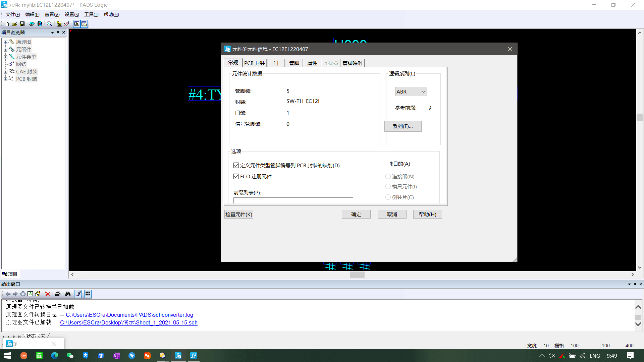Save the part with floppy disk icon
The image size is (644, 362).
pos(22,24)
